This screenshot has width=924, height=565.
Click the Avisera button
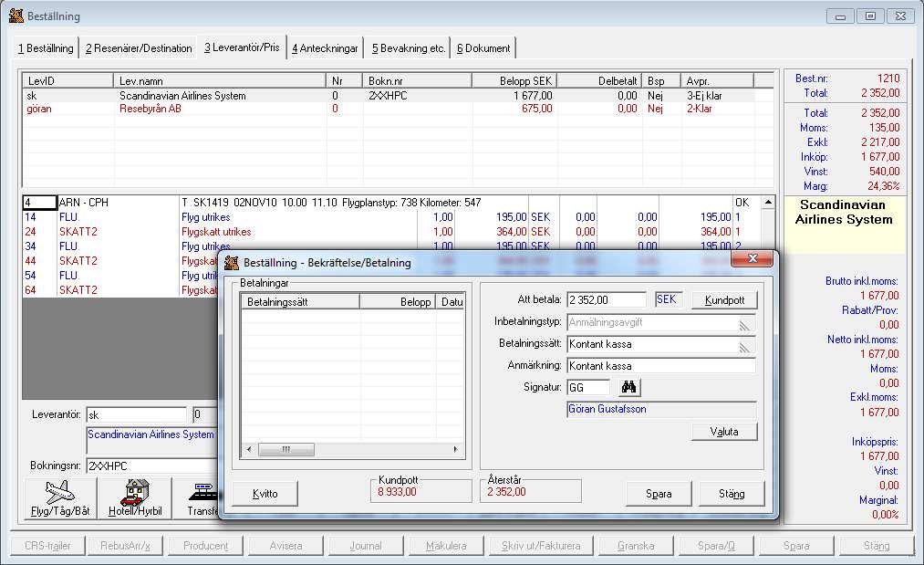tap(286, 546)
